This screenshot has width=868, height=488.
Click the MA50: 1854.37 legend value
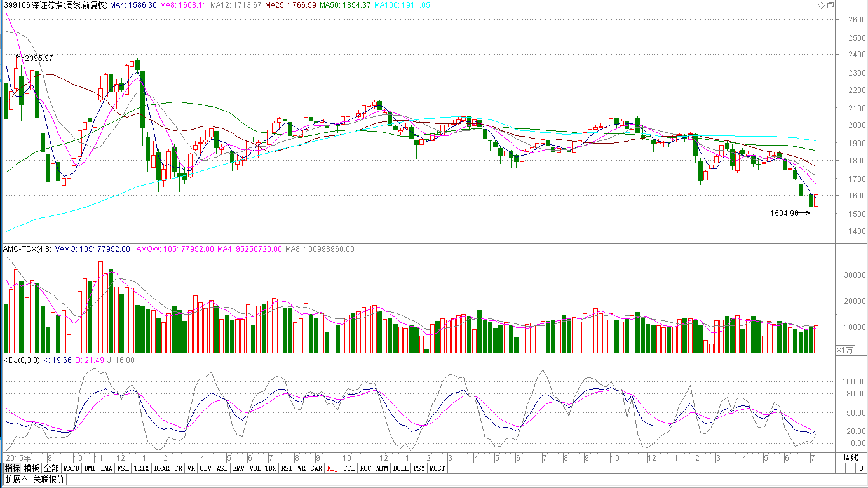pos(346,5)
